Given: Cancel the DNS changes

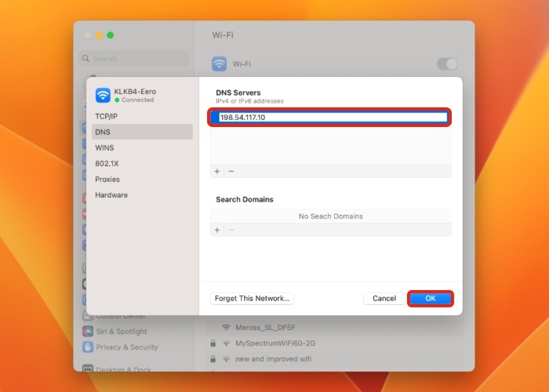Looking at the screenshot, I should point(384,299).
